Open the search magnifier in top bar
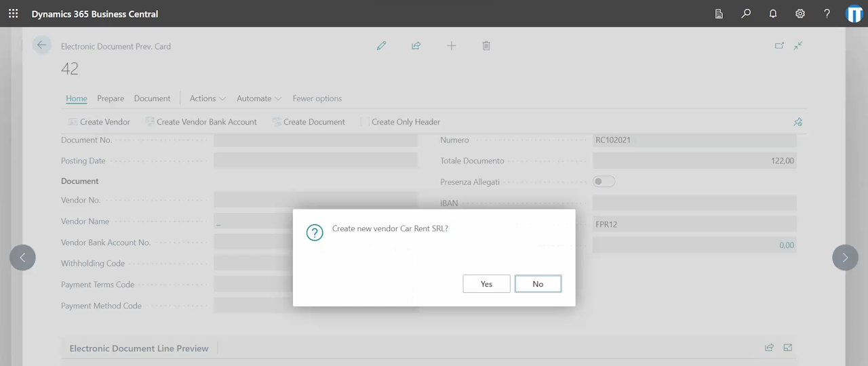Viewport: 868px width, 366px height. [x=746, y=14]
